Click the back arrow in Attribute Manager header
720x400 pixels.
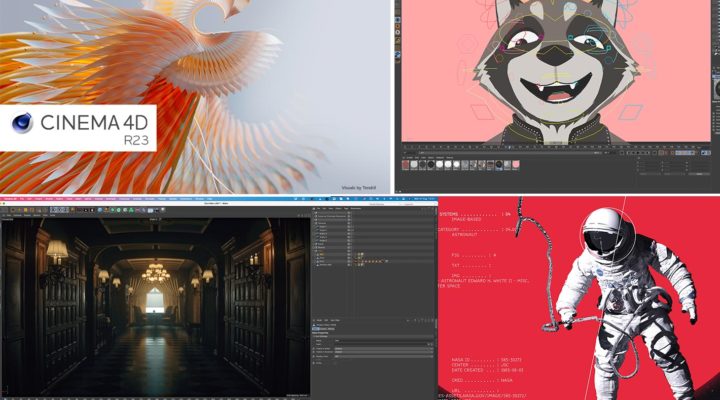408,321
